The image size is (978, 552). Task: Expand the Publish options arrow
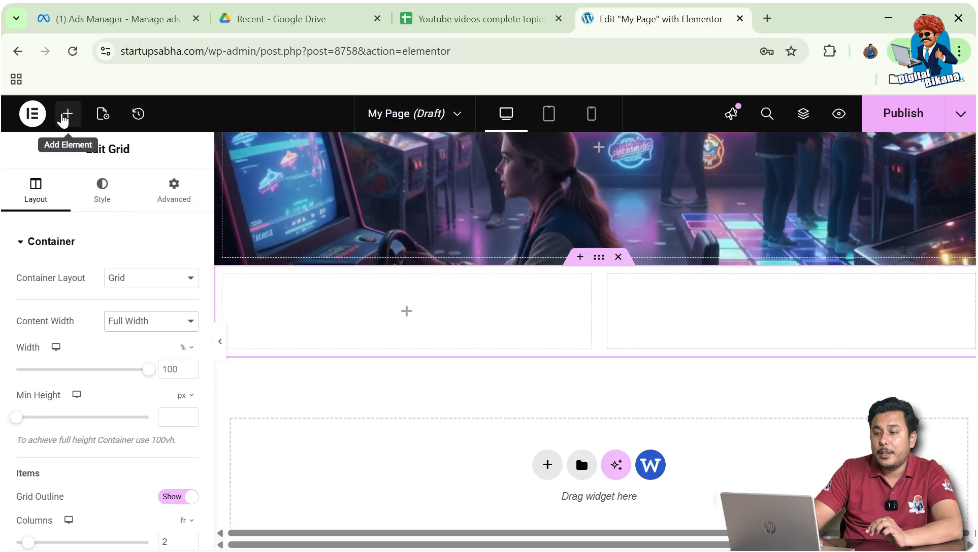pos(961,114)
